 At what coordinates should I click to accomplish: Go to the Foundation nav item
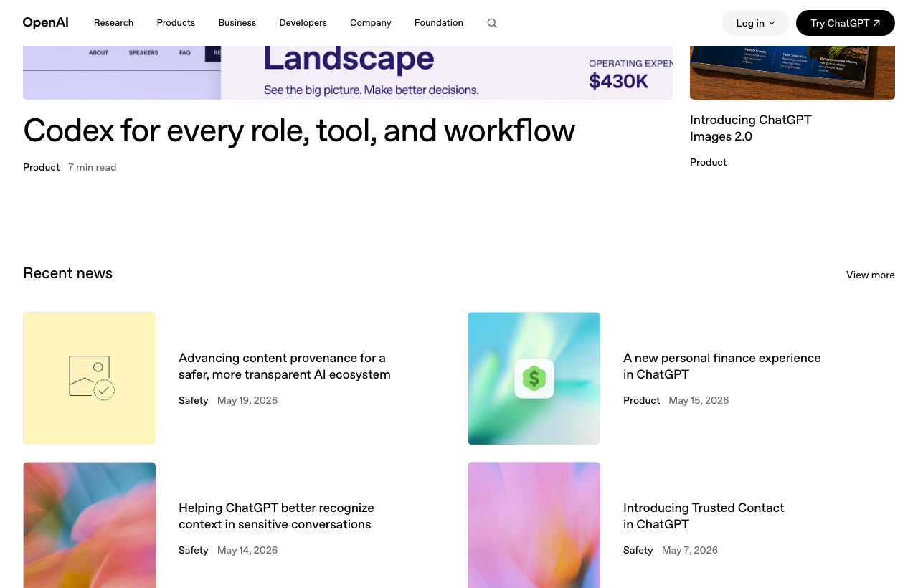pos(439,23)
